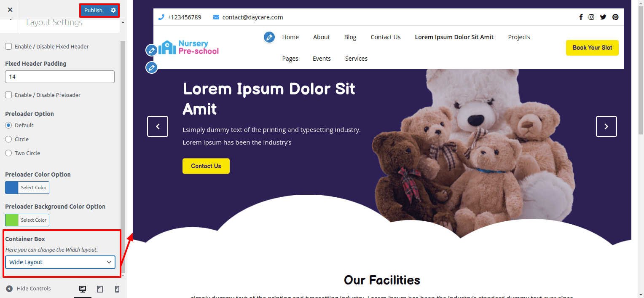
Task: Enable the Preloader checkbox
Action: 8,95
